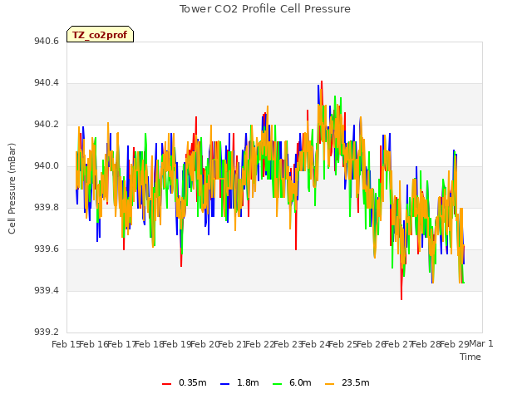Click the TZ_co2prof label box
The width and height of the screenshot is (532, 399).
pyautogui.click(x=100, y=34)
